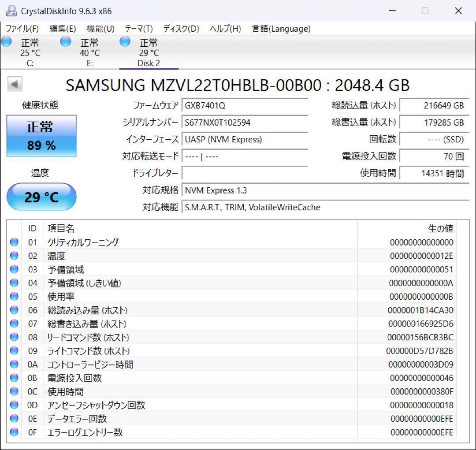Click the blue status dot beside 温度

[x=14, y=255]
